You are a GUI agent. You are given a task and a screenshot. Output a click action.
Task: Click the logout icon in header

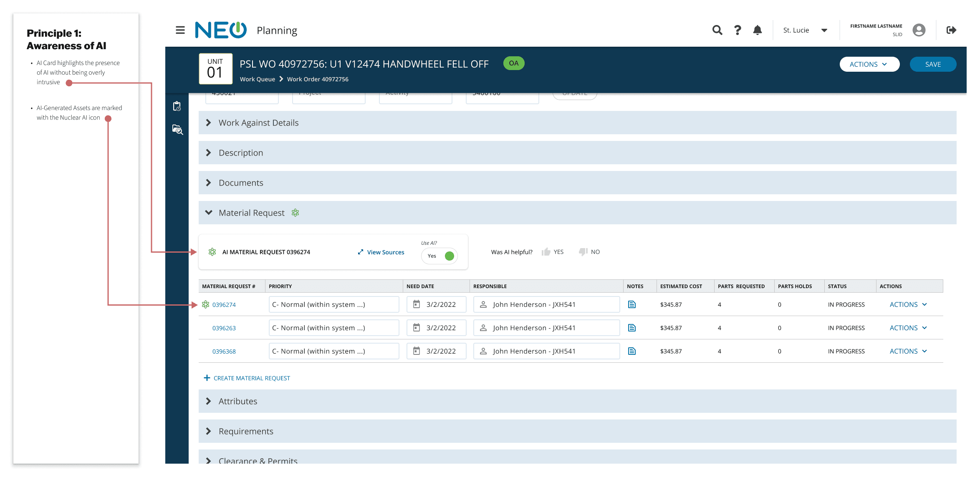[x=951, y=30]
